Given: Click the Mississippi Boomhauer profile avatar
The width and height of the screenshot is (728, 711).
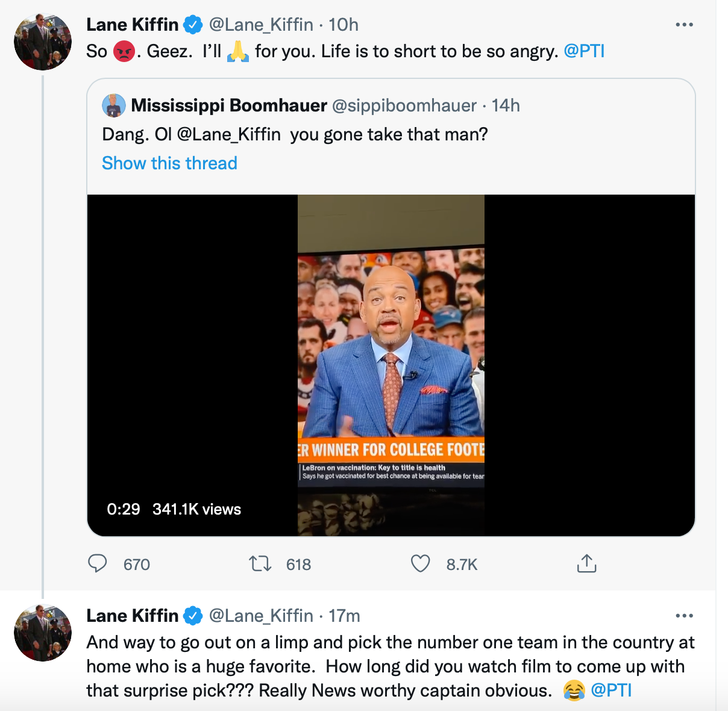Looking at the screenshot, I should (114, 105).
